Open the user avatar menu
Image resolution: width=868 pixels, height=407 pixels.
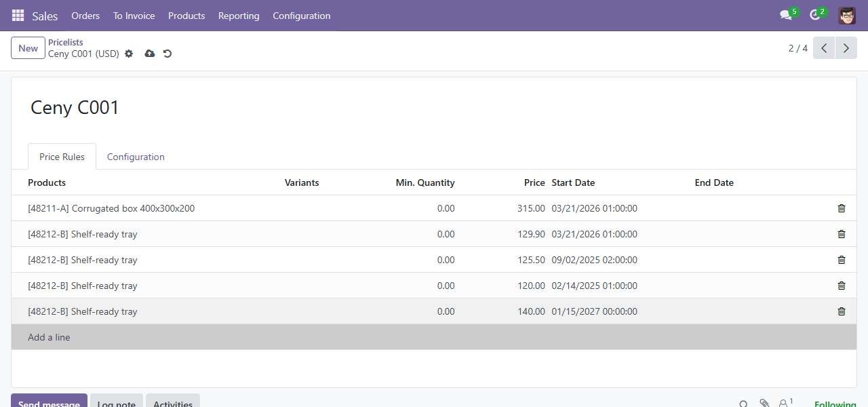coord(846,16)
